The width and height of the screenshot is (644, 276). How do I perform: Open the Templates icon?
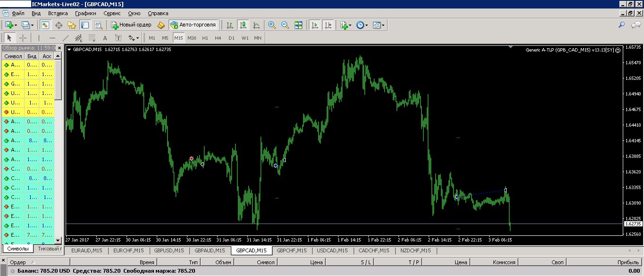pyautogui.click(x=376, y=25)
